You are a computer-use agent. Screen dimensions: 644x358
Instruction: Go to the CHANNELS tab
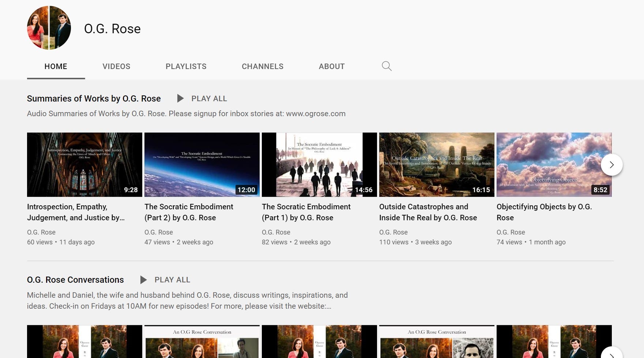pyautogui.click(x=263, y=66)
